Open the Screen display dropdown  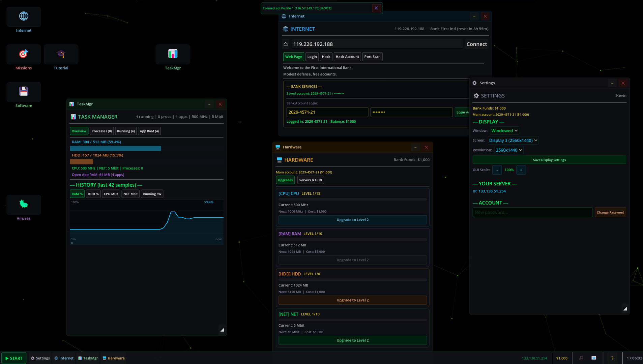click(x=513, y=141)
